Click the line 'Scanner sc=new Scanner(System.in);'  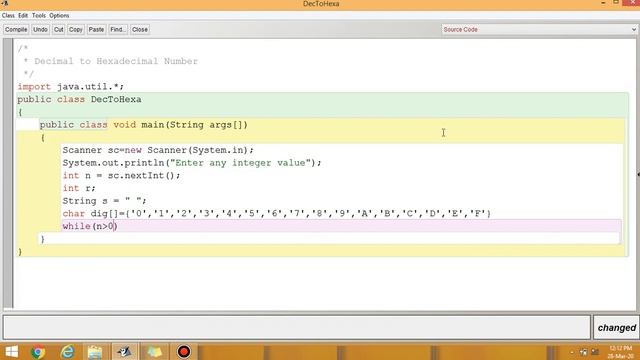(x=158, y=150)
